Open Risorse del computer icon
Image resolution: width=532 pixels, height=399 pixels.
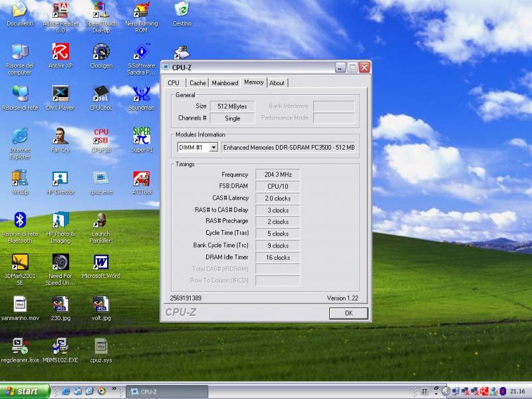coord(20,59)
